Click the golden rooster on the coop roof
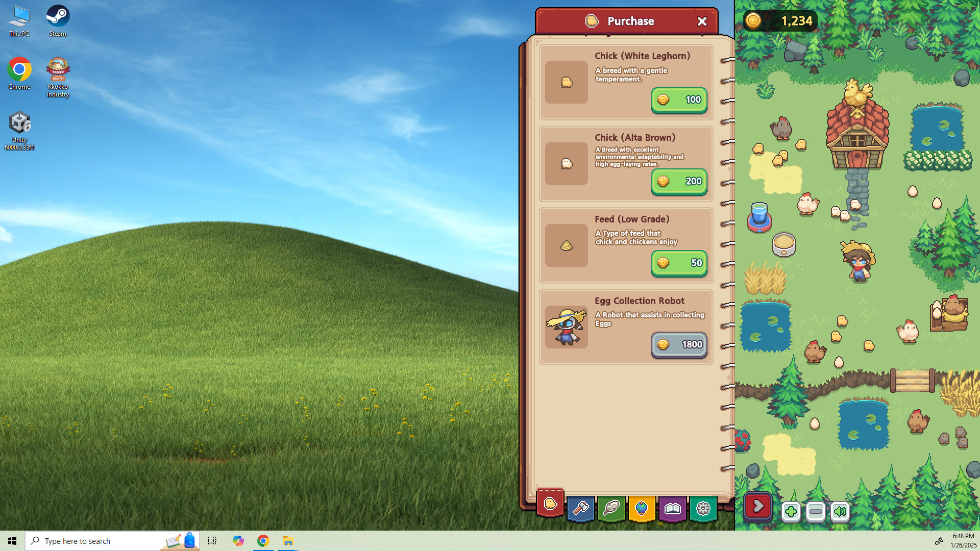980x551 pixels. click(x=857, y=92)
